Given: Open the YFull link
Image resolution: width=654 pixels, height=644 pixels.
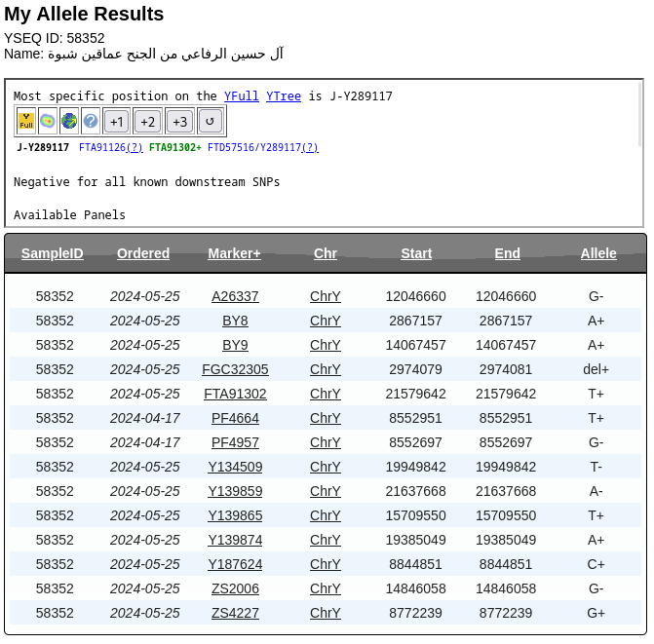Looking at the screenshot, I should coord(241,96).
